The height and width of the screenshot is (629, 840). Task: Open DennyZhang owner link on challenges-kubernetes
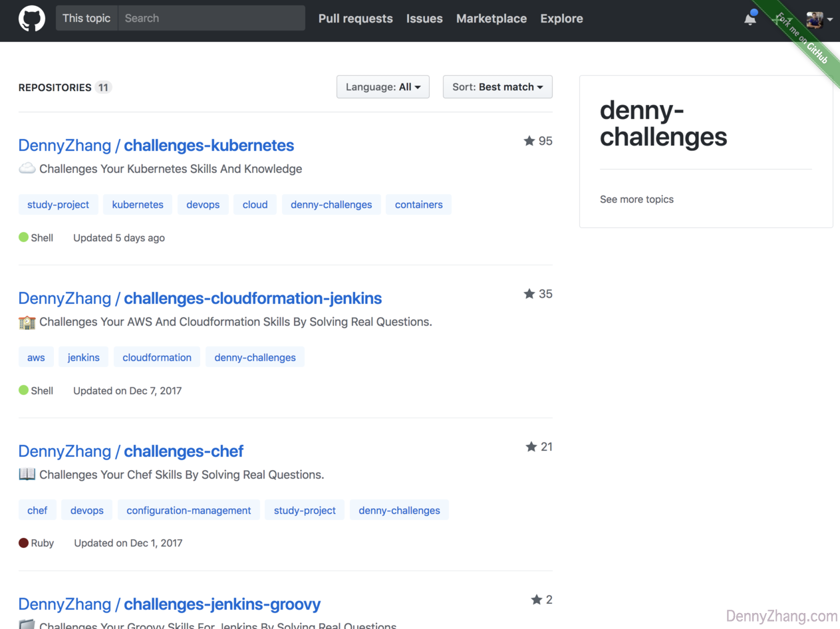pos(64,145)
